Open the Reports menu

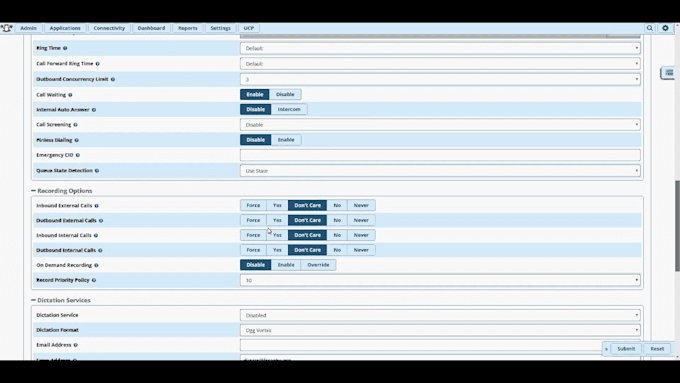pos(187,28)
